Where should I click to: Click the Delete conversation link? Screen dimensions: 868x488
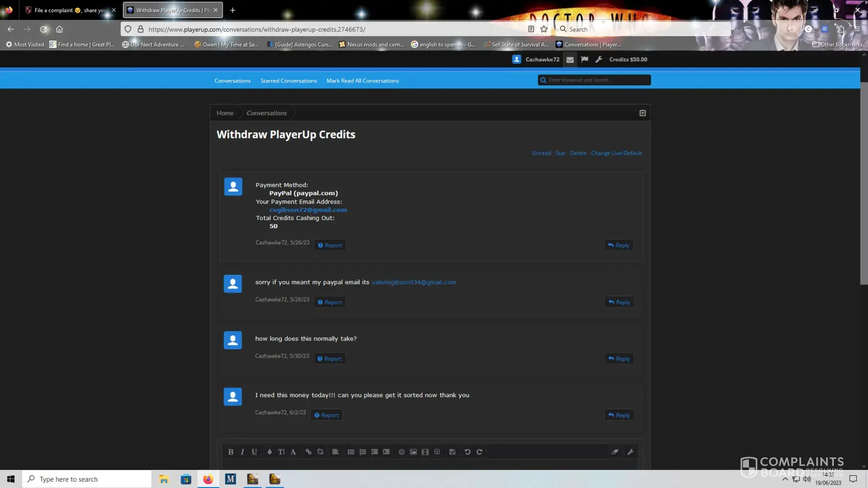(578, 153)
